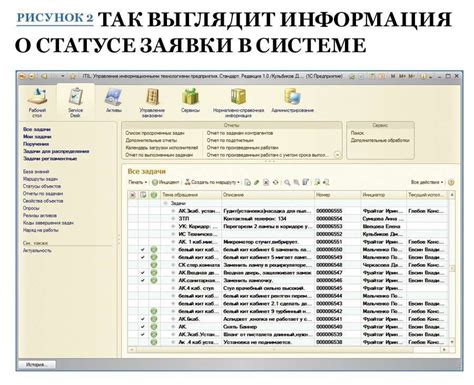Screen dimensions: 474x385
Task: Open Задачи для распределения link
Action: click(x=56, y=151)
